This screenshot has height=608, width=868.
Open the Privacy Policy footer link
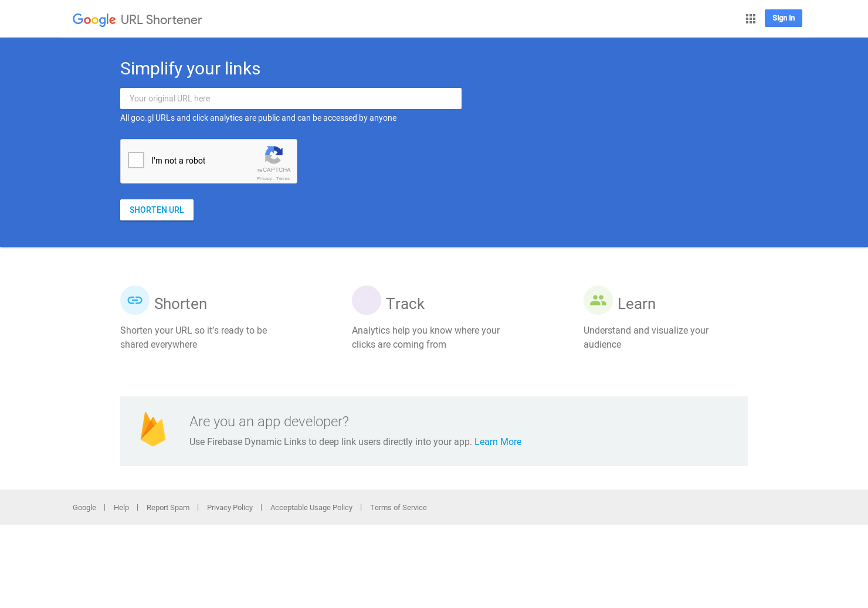(x=230, y=508)
